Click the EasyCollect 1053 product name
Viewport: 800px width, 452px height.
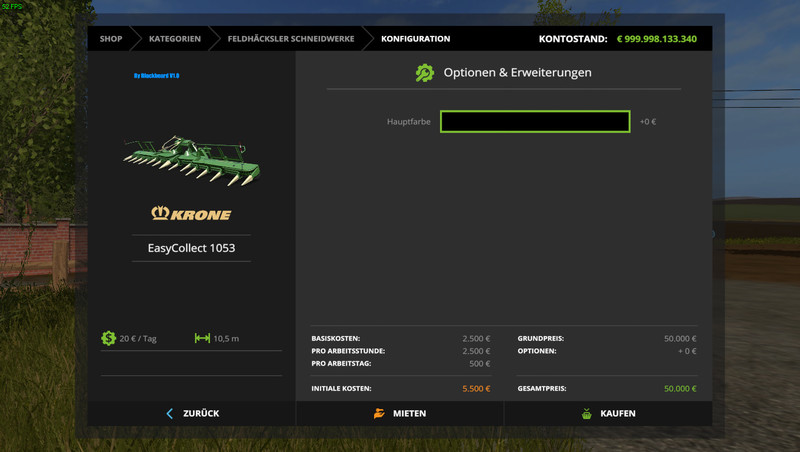tap(191, 247)
